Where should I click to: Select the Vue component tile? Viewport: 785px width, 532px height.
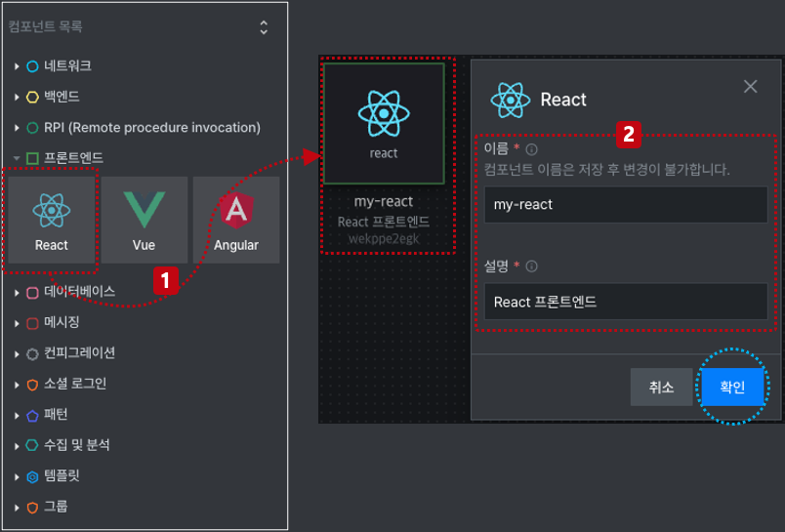[145, 220]
